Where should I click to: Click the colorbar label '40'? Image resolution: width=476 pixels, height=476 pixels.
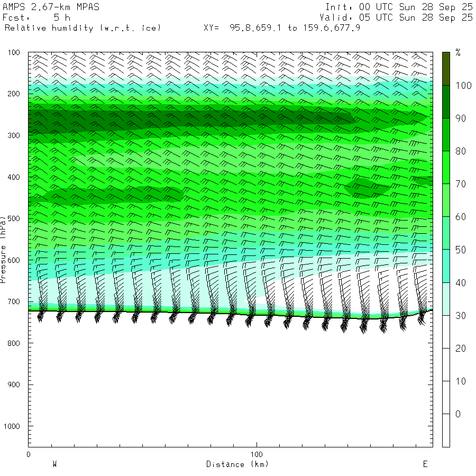(x=461, y=282)
